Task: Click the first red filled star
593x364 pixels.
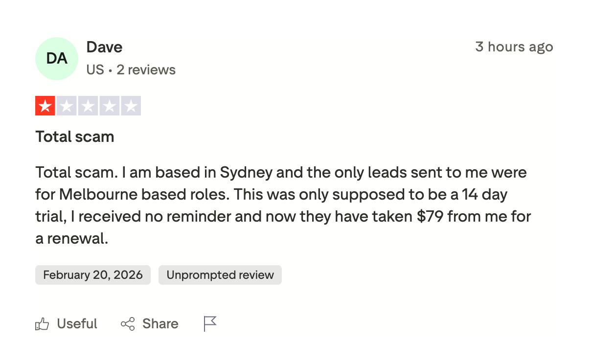Action: 45,106
